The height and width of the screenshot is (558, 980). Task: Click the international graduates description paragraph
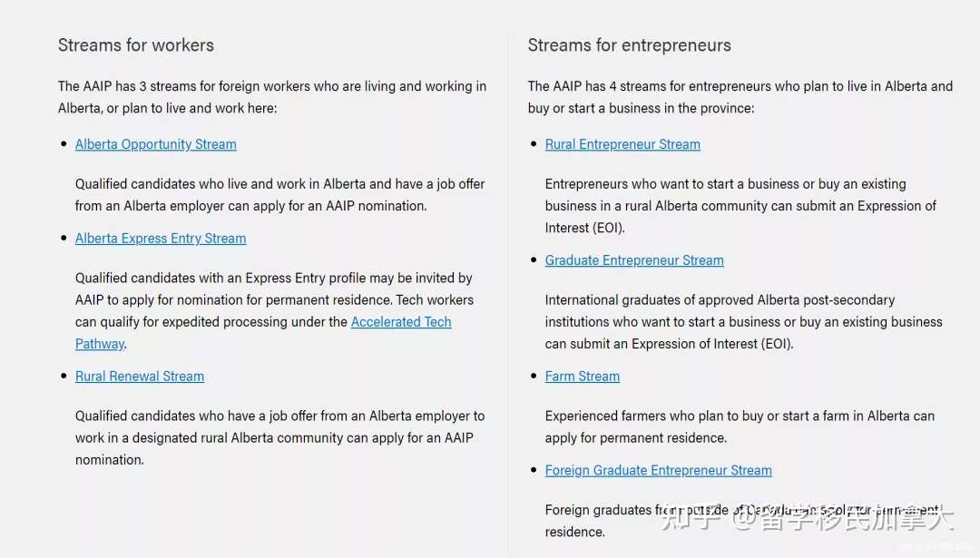(744, 322)
